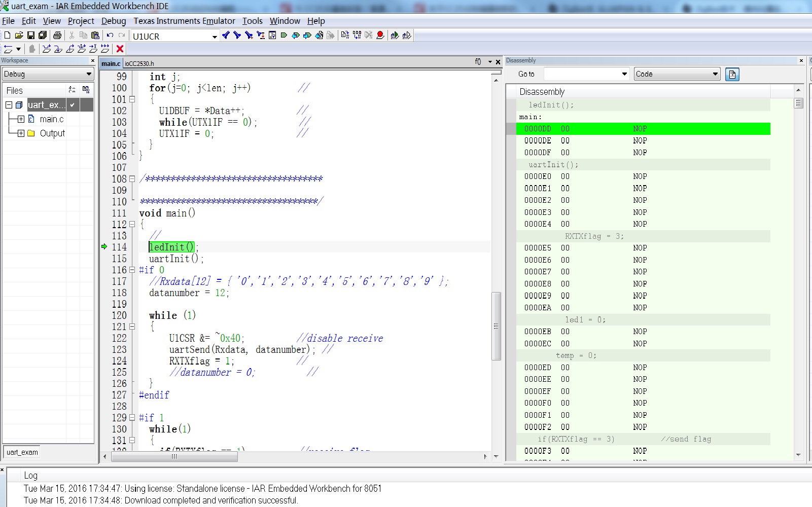
Task: Click the Step Over debug icon
Action: pos(47,49)
